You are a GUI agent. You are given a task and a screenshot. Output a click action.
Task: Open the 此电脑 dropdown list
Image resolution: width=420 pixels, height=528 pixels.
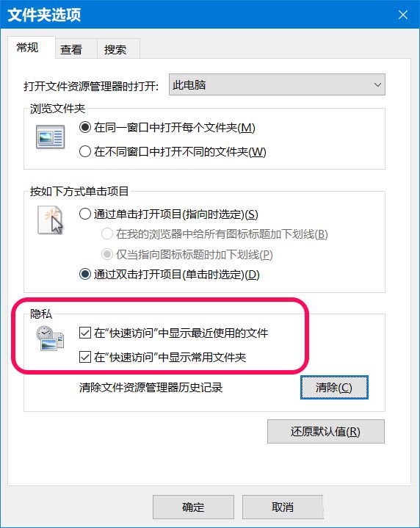pyautogui.click(x=277, y=84)
